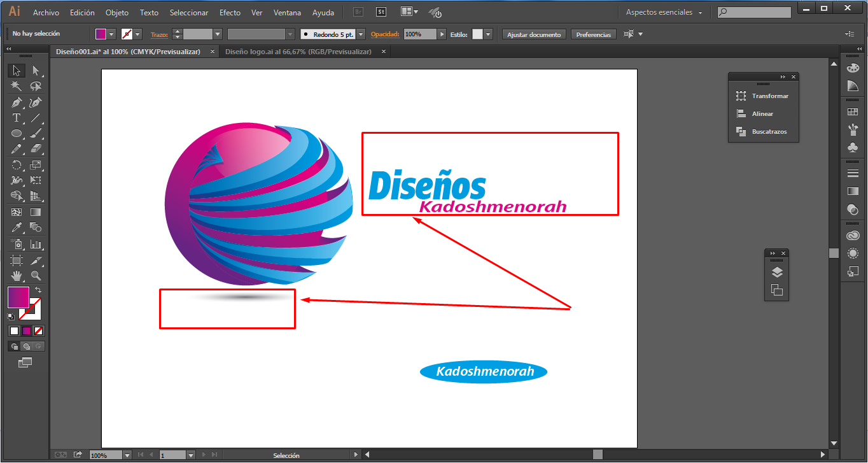The height and width of the screenshot is (463, 868).
Task: Open the Objeto menu
Action: (x=116, y=12)
